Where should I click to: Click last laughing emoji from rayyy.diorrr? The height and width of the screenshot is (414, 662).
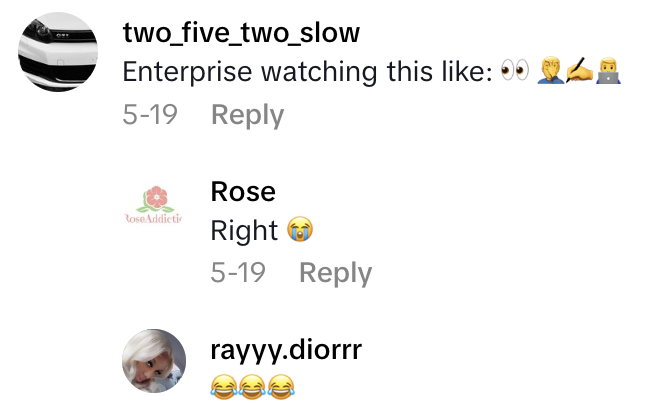[281, 387]
